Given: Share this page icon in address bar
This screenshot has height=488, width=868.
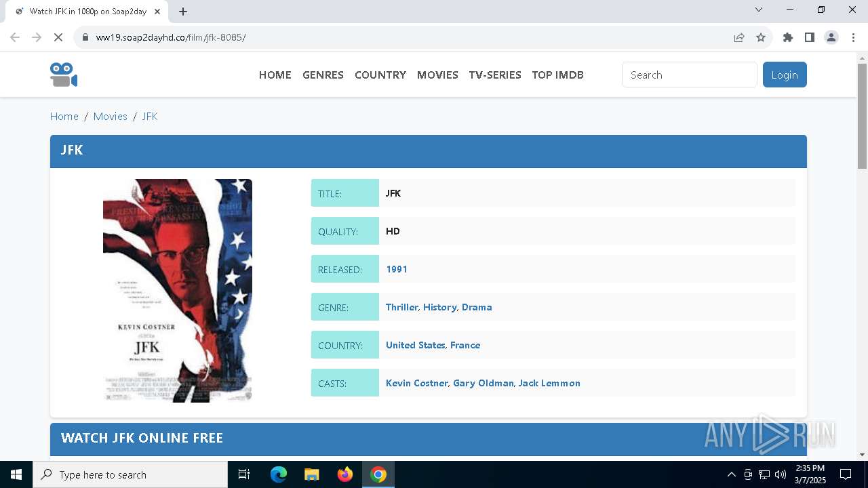Looking at the screenshot, I should coord(739,37).
